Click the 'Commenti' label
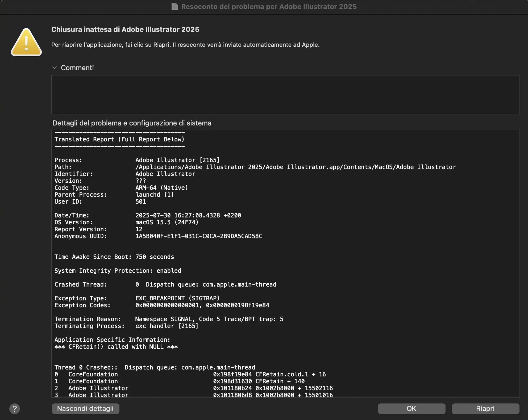 point(77,68)
